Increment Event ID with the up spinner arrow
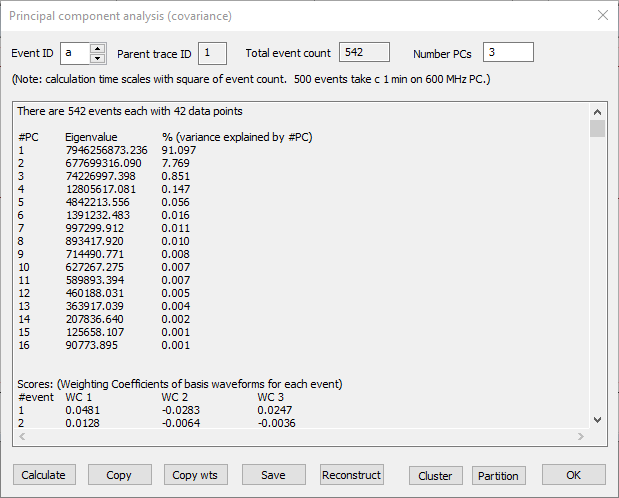This screenshot has width=619, height=498. 97,48
